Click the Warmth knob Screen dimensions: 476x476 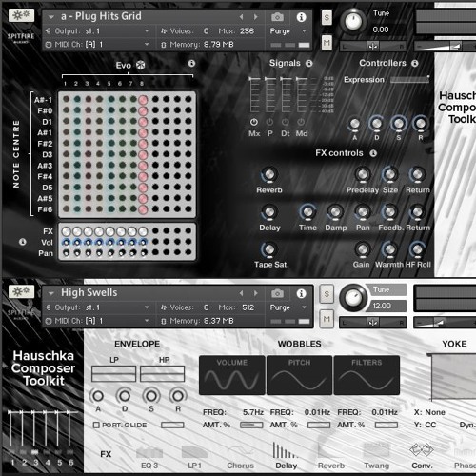[x=389, y=249]
